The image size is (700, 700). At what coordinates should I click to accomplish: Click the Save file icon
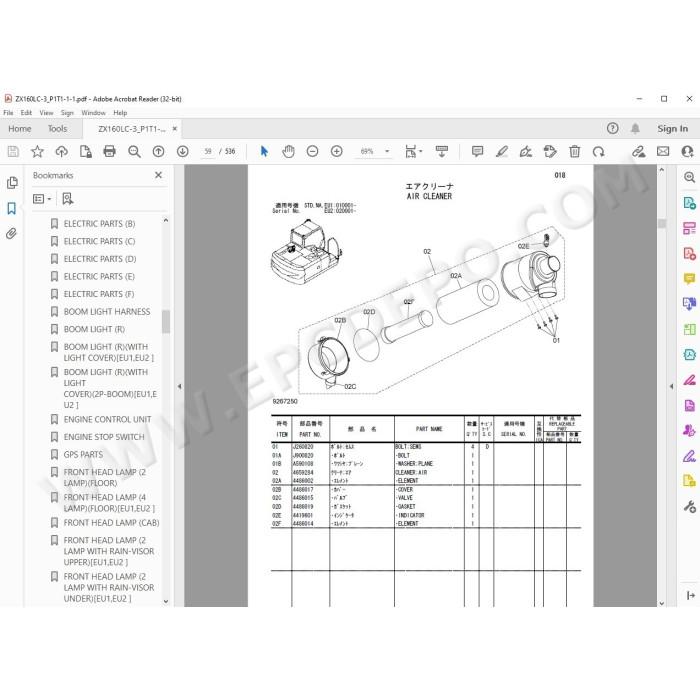coord(13,152)
